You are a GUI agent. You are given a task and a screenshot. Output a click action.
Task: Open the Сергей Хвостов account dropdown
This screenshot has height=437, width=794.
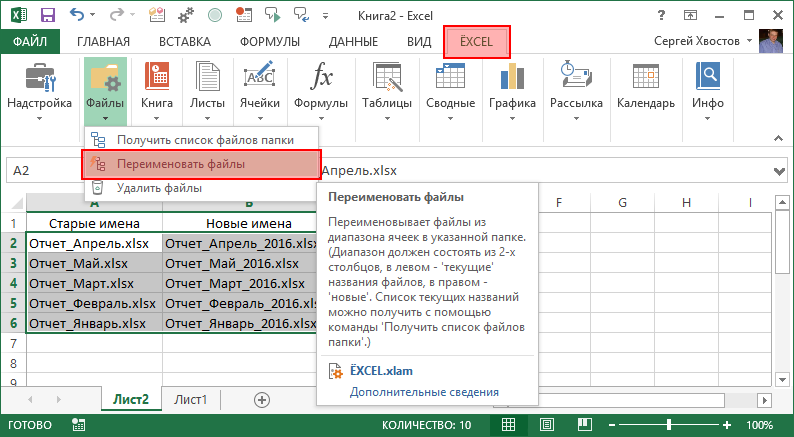749,41
